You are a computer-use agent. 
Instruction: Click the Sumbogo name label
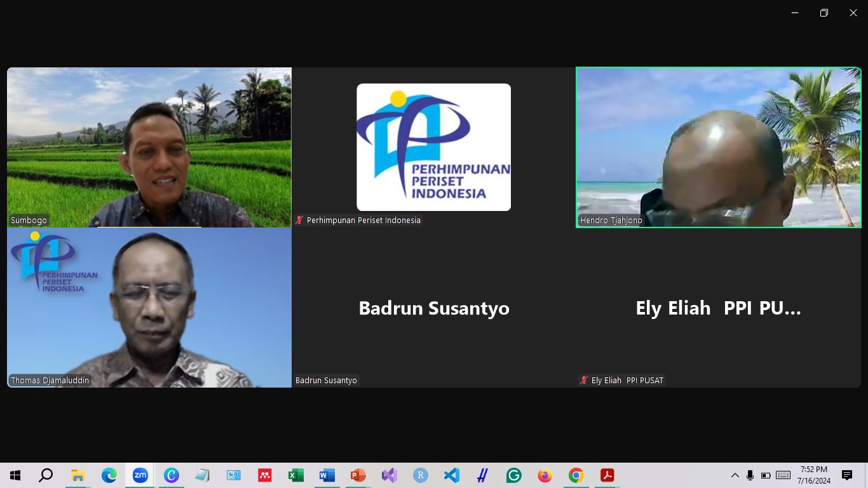[x=29, y=220]
